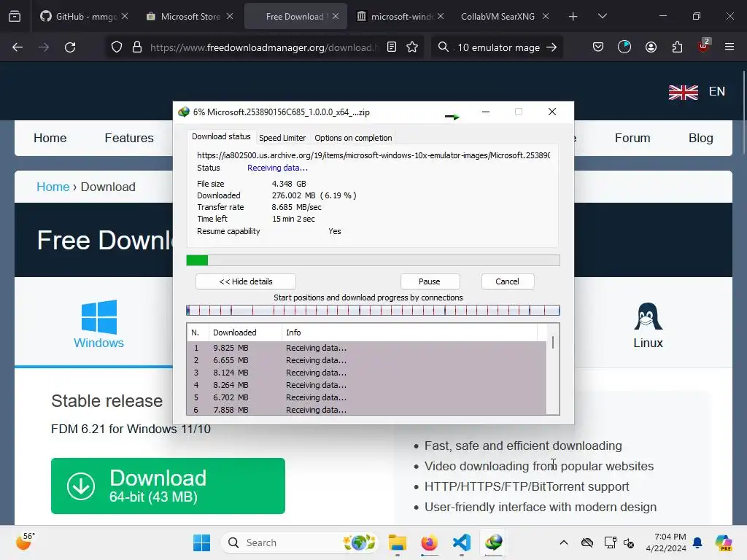This screenshot has height=560, width=747.
Task: Open Firefox application menu
Action: tap(729, 47)
